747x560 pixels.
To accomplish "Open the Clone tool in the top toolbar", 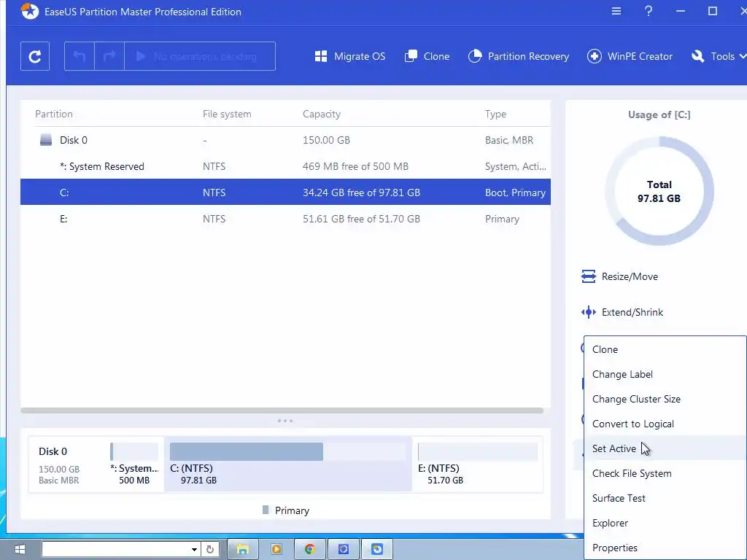I will (x=427, y=56).
